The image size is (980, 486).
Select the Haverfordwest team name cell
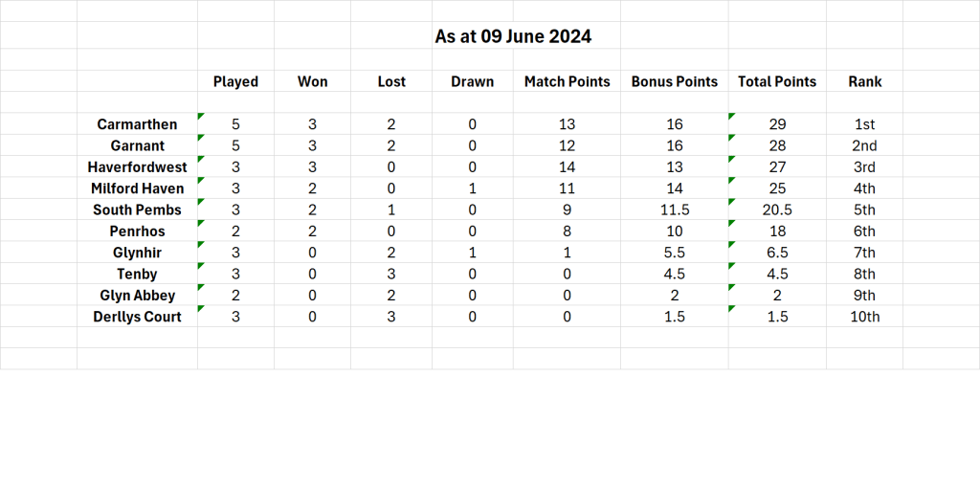[137, 167]
